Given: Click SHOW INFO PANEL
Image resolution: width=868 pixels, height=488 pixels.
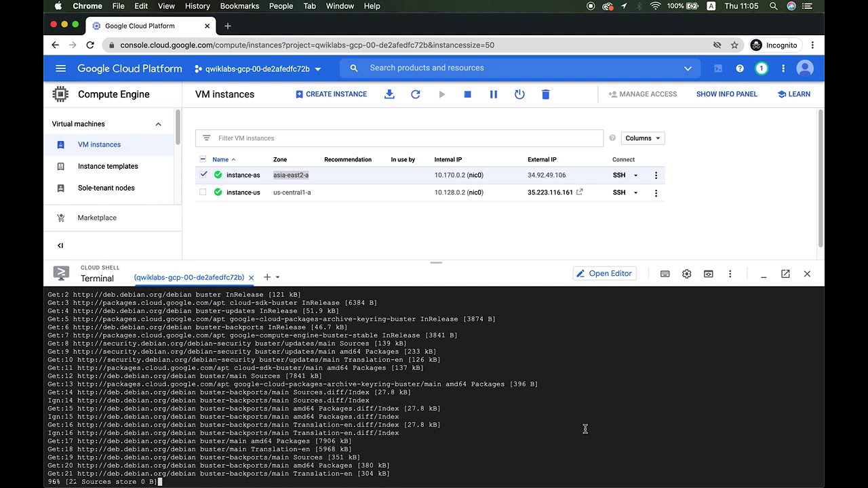Looking at the screenshot, I should [727, 94].
